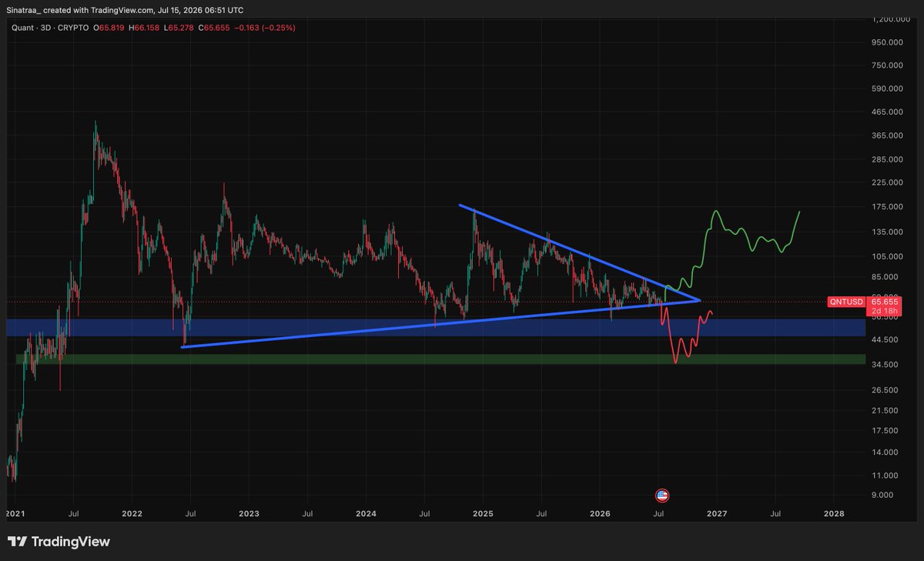The image size is (924, 561).
Task: Click the 2022 time axis label
Action: pos(132,513)
